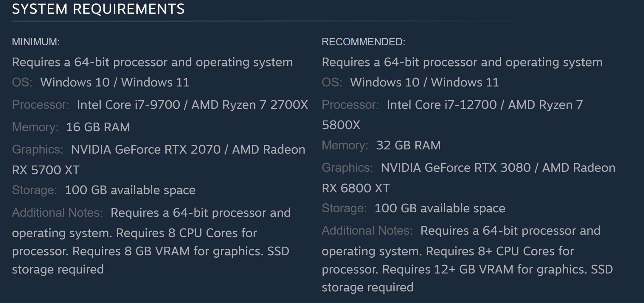
Task: Click Additional Notes label under Minimum
Action: [57, 213]
